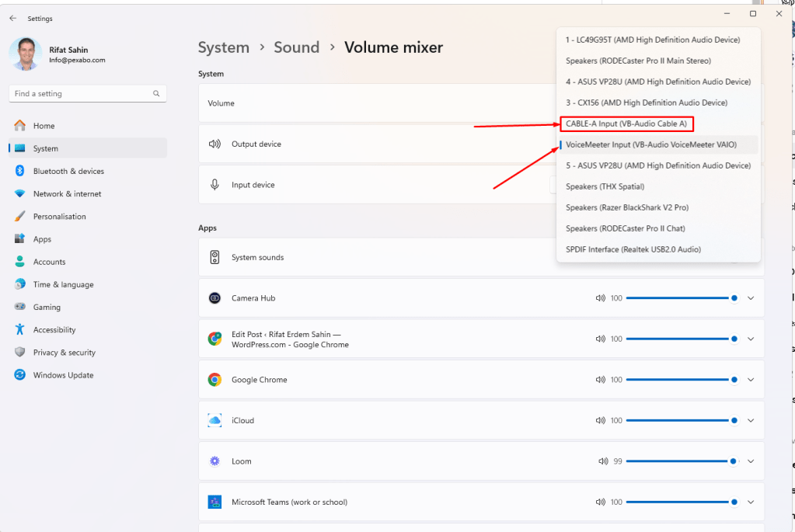The image size is (795, 532).
Task: Click the search magnifier icon
Action: point(156,94)
